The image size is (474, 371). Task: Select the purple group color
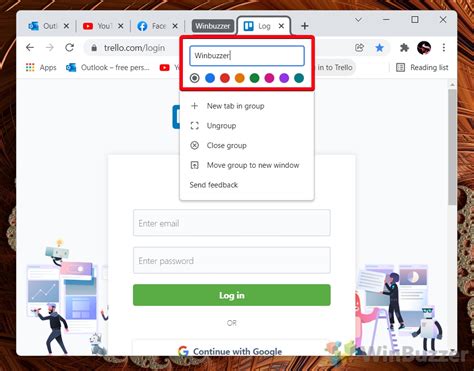284,78
